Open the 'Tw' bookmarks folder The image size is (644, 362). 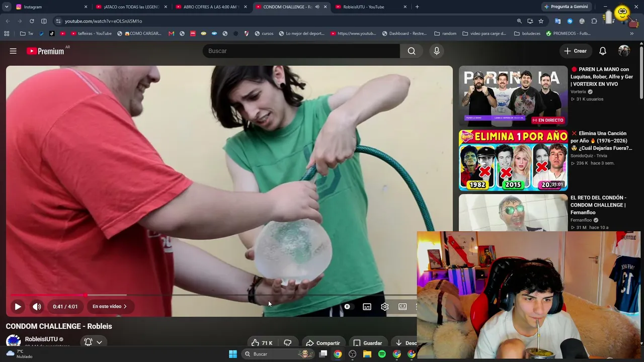point(27,34)
